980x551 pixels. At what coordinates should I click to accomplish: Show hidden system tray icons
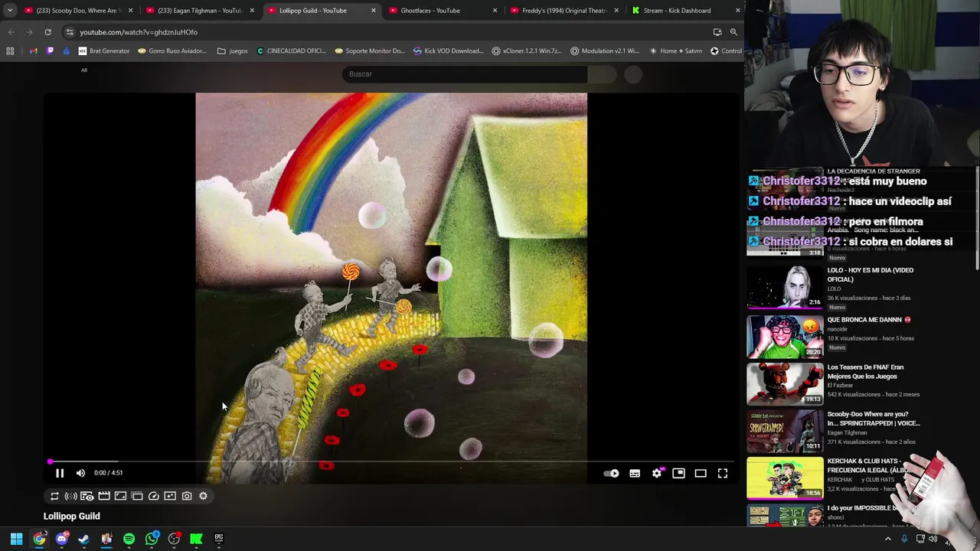coord(888,539)
